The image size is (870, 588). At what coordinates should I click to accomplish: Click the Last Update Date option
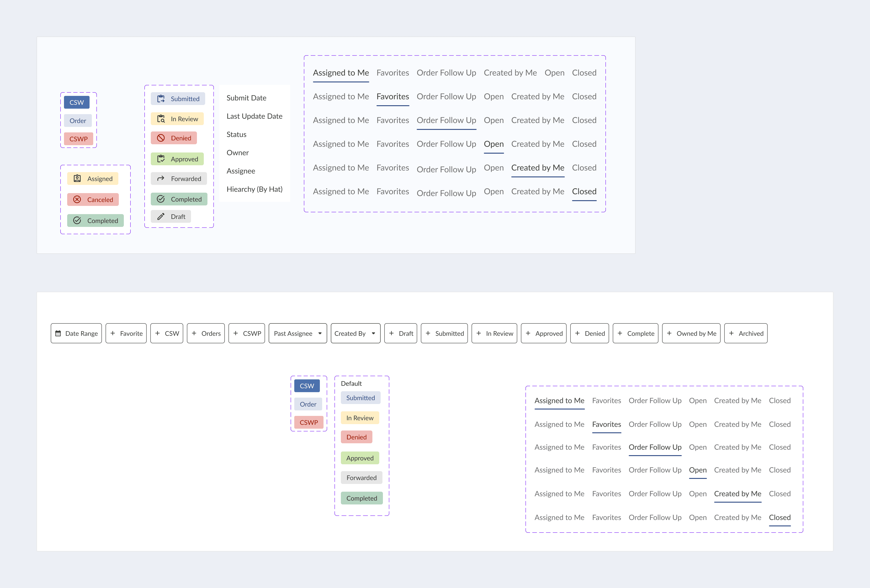coord(255,116)
